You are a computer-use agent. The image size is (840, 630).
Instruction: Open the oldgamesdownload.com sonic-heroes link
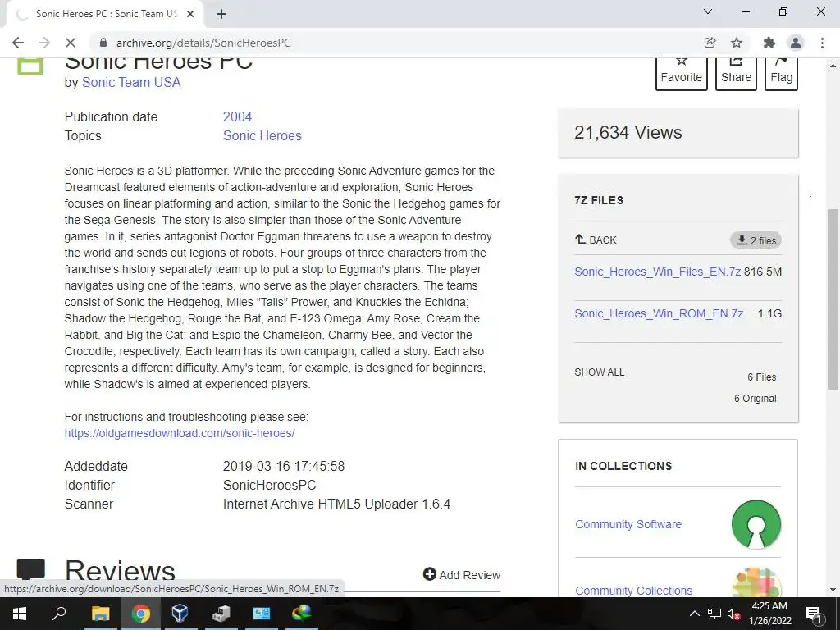[x=180, y=433]
